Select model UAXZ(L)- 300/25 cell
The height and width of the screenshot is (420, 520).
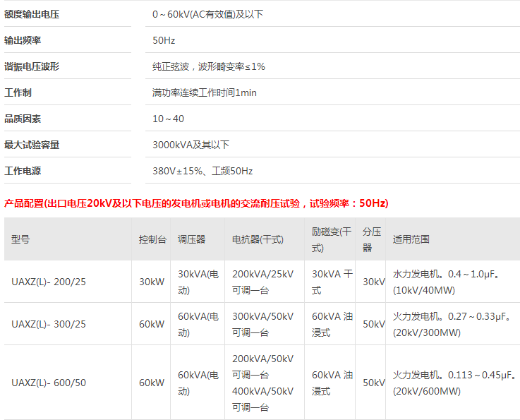tap(49, 324)
